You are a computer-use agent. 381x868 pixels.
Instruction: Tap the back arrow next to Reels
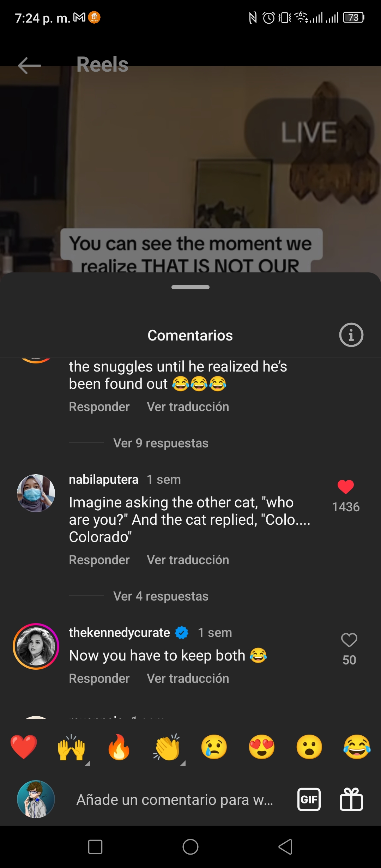(x=30, y=66)
